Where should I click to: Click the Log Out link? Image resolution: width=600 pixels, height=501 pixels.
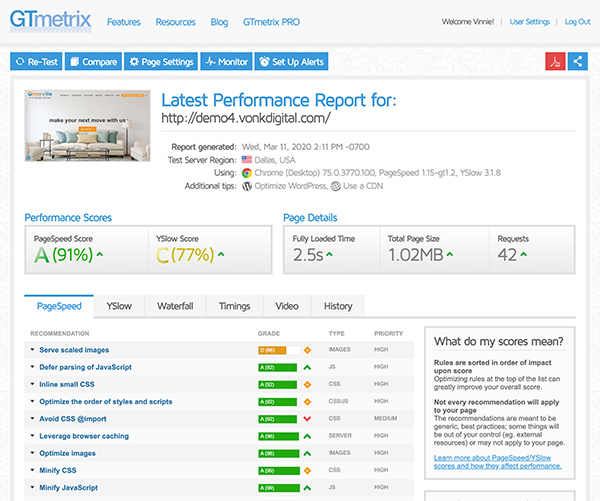tap(577, 22)
